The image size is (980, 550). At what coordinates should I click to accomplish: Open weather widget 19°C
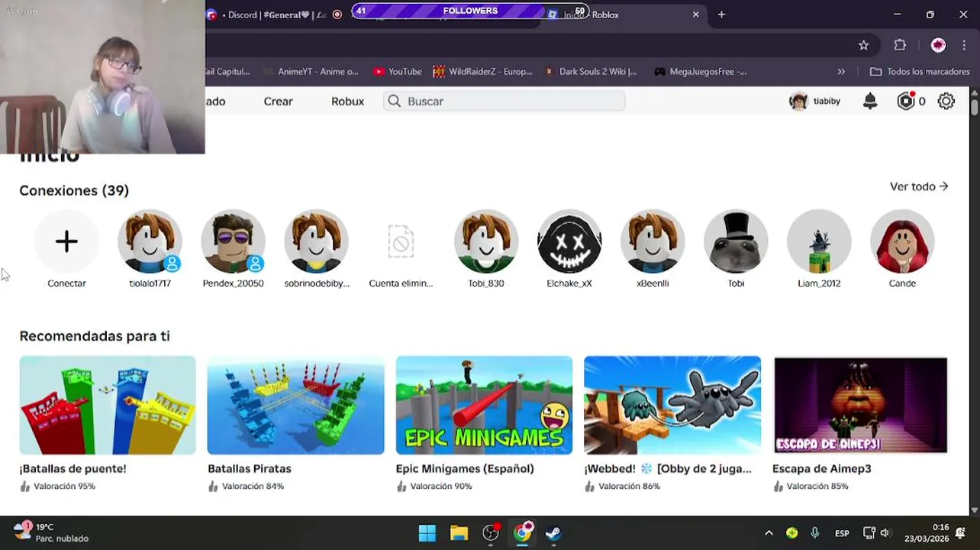pyautogui.click(x=51, y=532)
